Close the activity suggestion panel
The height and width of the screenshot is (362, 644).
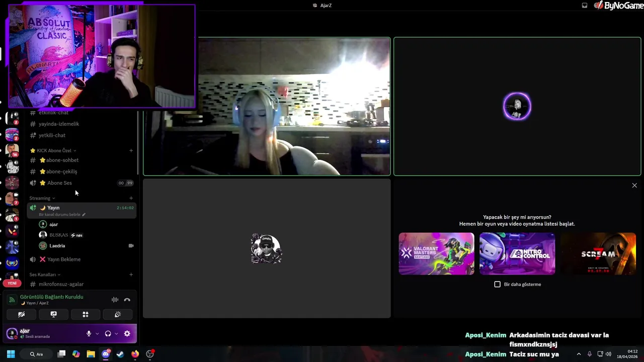tap(634, 186)
